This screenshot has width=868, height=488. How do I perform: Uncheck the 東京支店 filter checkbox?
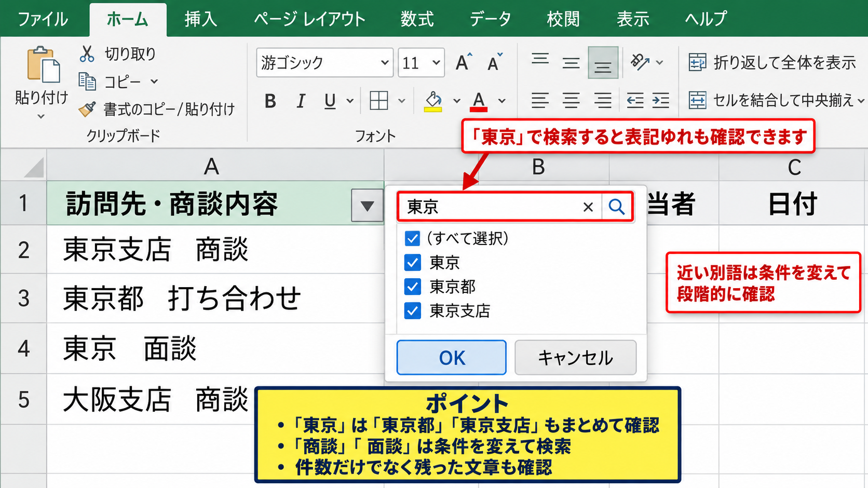413,311
